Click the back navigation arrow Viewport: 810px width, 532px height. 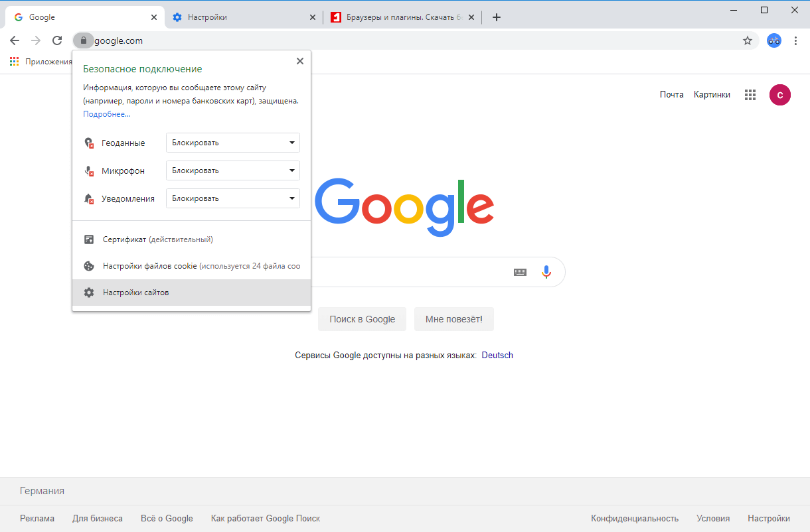pos(15,40)
